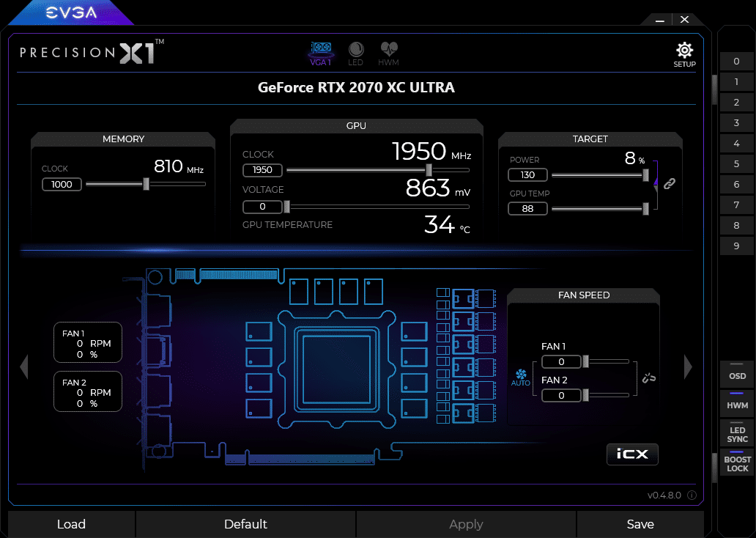This screenshot has height=538, width=756.
Task: Open the HWM heart monitor icon
Action: tap(388, 54)
